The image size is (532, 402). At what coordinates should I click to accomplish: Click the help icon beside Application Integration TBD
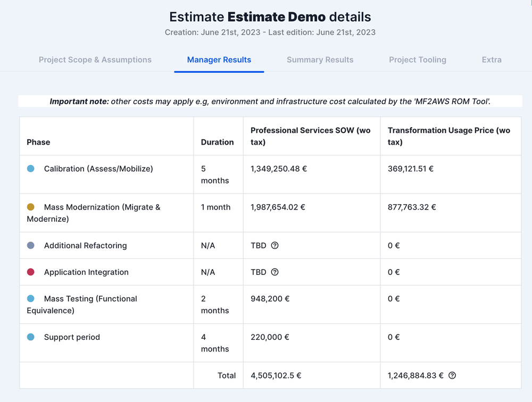pyautogui.click(x=275, y=272)
